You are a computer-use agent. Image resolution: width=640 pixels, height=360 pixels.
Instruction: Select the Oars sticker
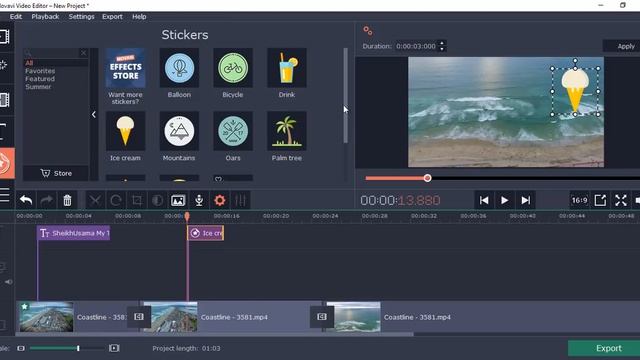coord(233,131)
